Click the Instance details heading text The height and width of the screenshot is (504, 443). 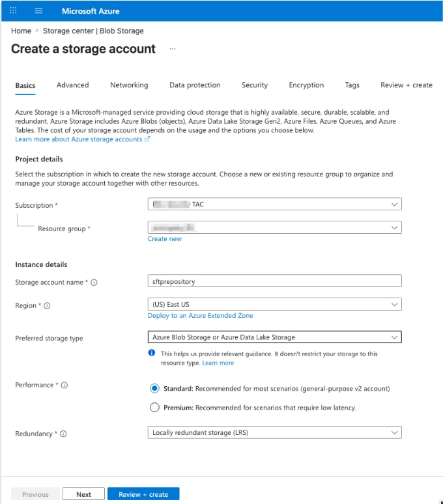pos(41,264)
